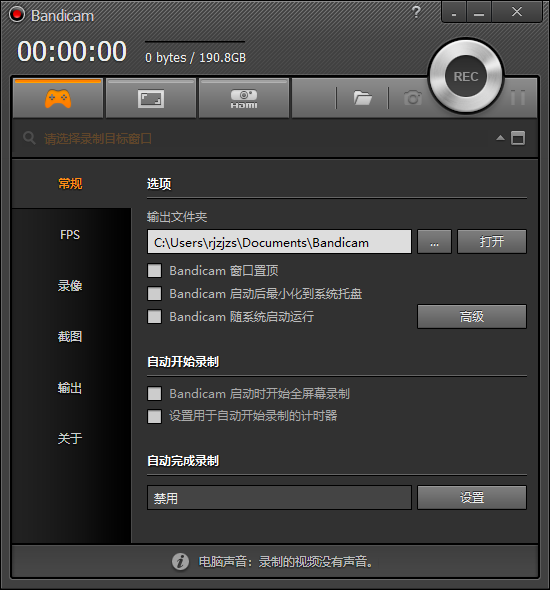Open the 设置 auto-complete settings button
This screenshot has width=550, height=590.
coord(472,498)
